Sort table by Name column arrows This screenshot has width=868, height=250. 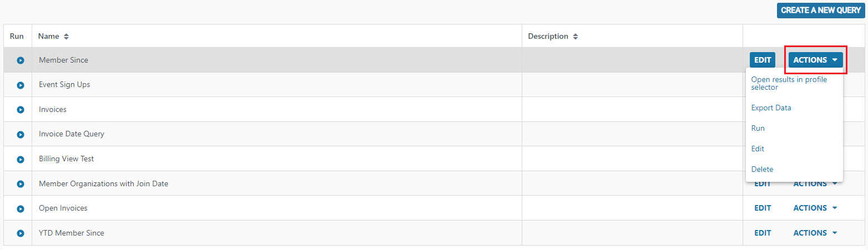[x=66, y=37]
